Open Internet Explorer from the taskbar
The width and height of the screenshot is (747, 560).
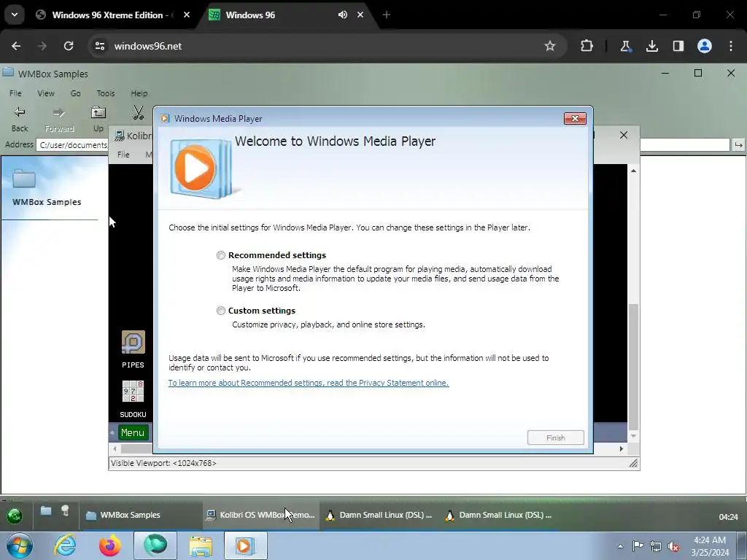(65, 545)
